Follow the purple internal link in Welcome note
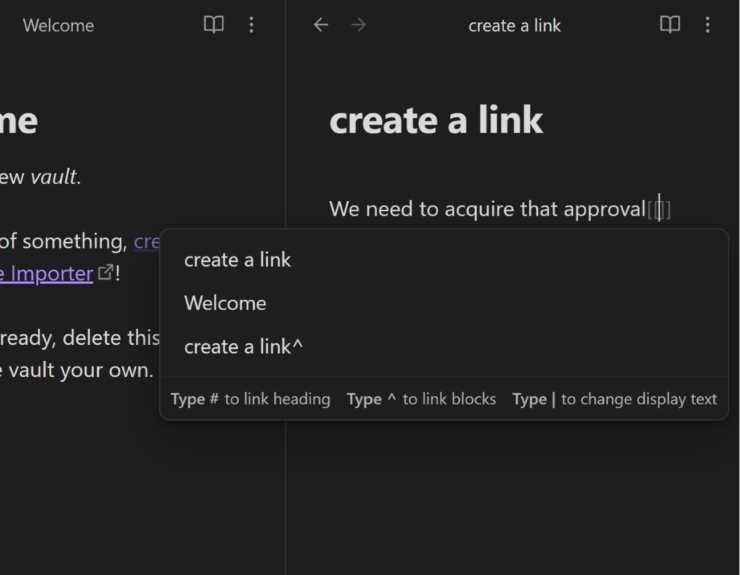740x575 pixels. (x=146, y=241)
